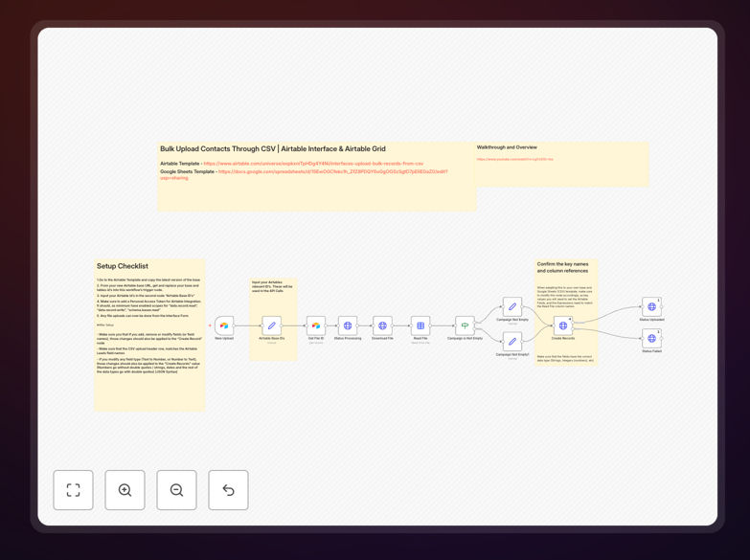The height and width of the screenshot is (560, 750).
Task: Open the lower Campaign Not Empty edit node
Action: (x=512, y=342)
